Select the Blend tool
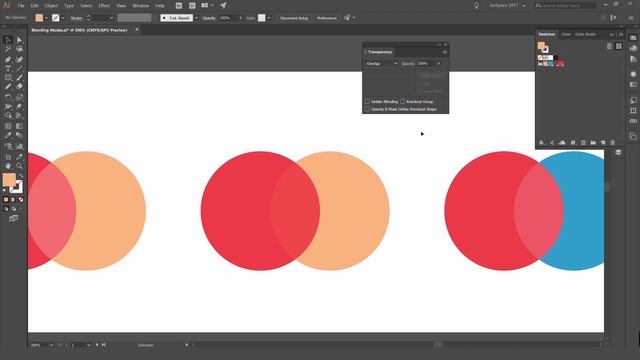640x360 pixels. pyautogui.click(x=19, y=135)
